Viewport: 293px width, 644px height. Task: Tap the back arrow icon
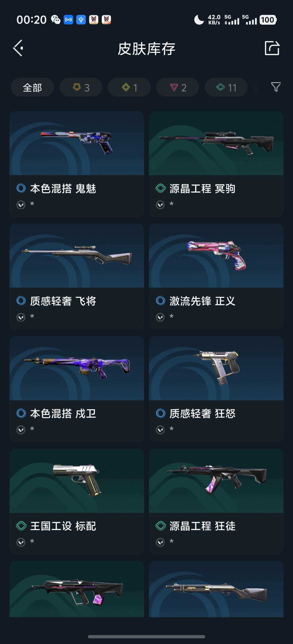pos(18,48)
